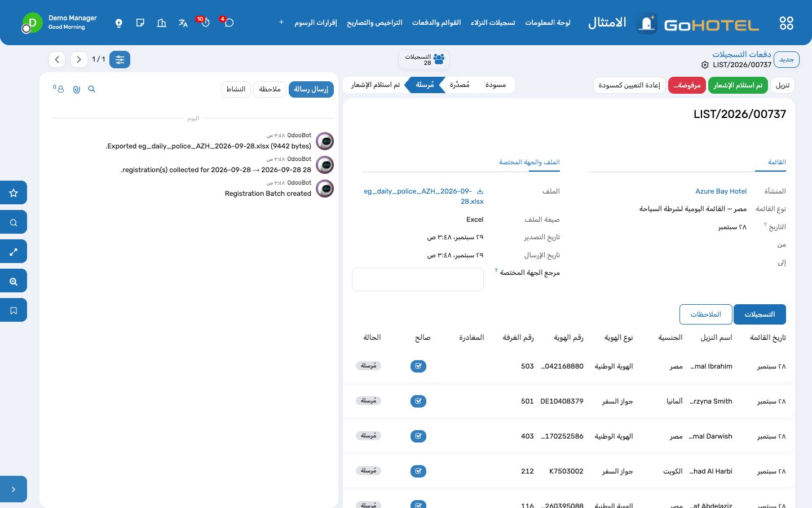Open the attachments paperclip icon

pyautogui.click(x=77, y=89)
